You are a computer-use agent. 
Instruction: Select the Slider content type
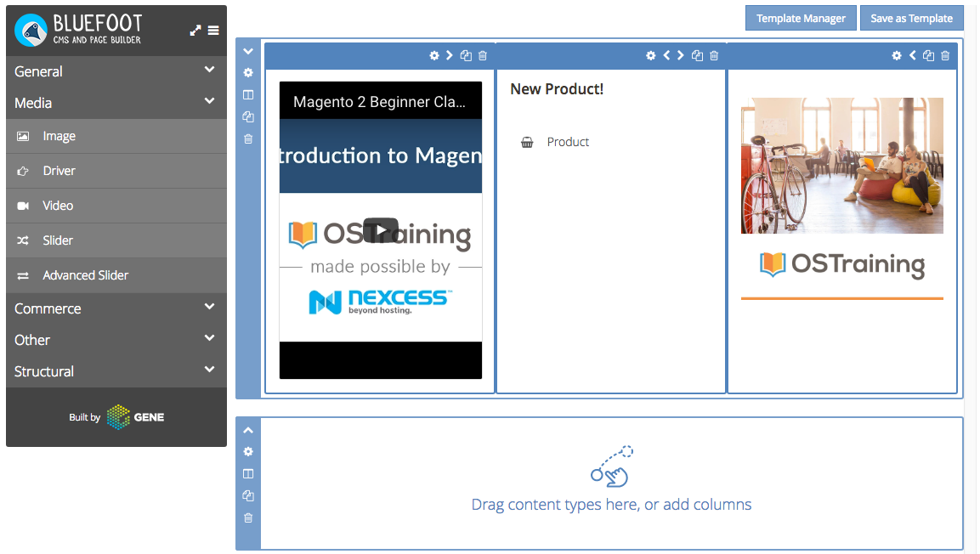116,240
